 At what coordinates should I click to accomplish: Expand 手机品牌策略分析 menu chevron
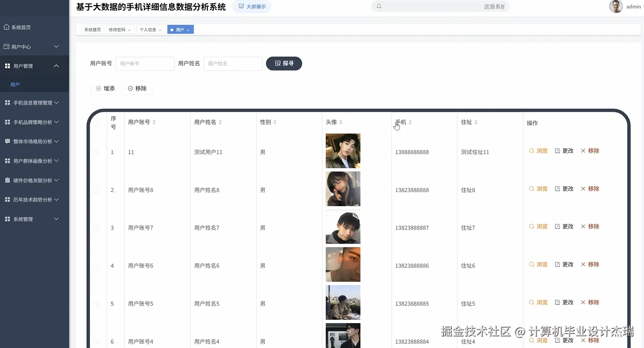point(56,122)
